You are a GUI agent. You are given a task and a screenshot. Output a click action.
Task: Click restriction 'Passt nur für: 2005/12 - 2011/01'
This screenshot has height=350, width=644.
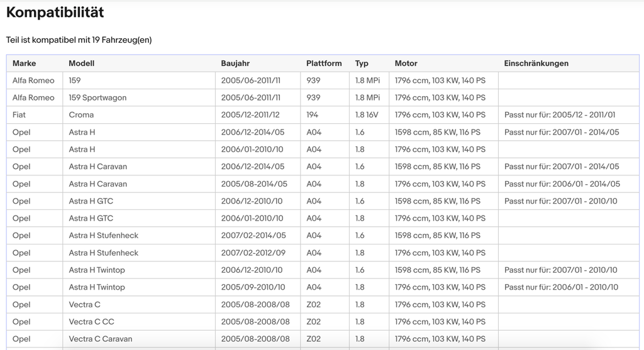pos(560,115)
